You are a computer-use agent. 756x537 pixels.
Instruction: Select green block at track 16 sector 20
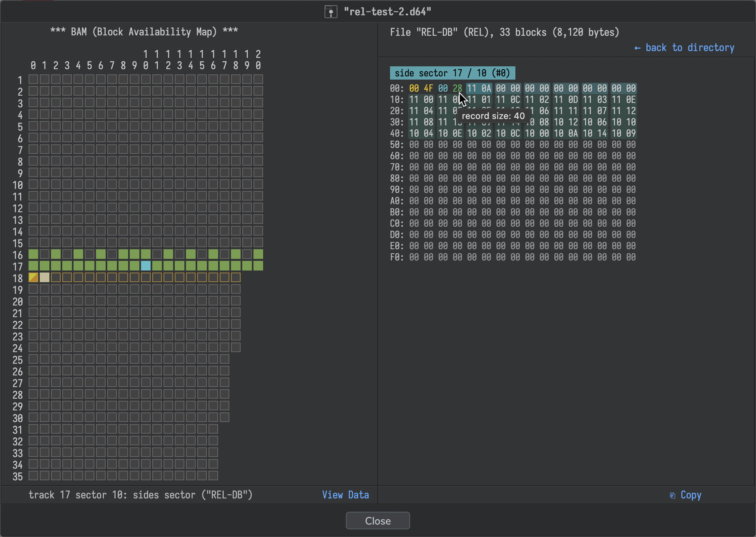coord(258,254)
